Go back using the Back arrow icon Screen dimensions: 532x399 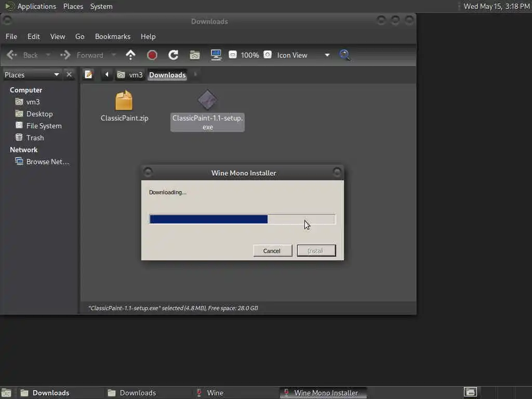point(12,55)
